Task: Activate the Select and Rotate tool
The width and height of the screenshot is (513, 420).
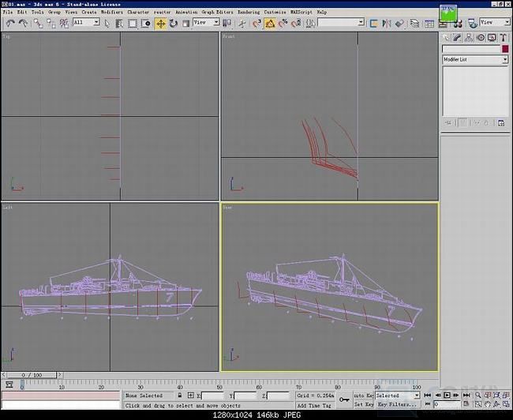Action: coord(174,23)
